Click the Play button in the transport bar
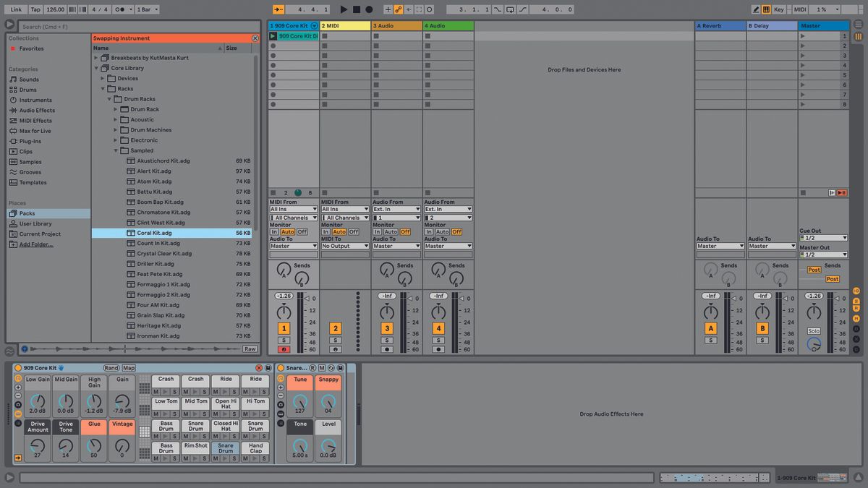The height and width of the screenshot is (488, 868). (343, 9)
